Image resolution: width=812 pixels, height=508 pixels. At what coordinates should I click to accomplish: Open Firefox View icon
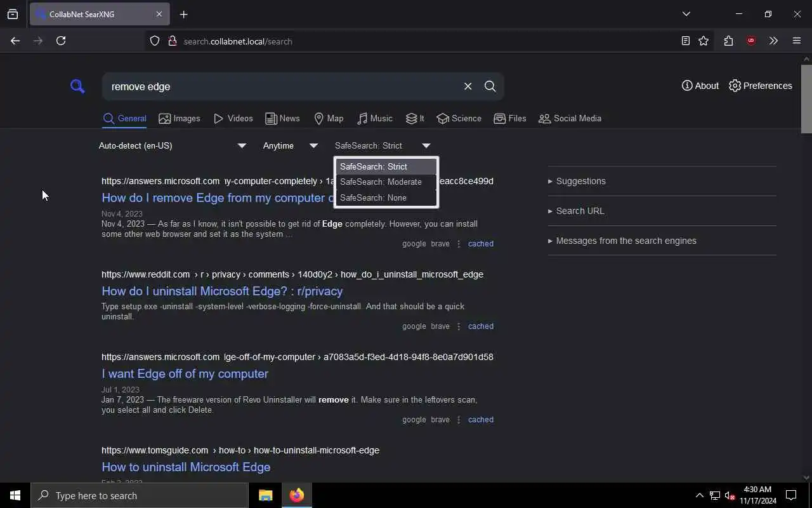[13, 14]
